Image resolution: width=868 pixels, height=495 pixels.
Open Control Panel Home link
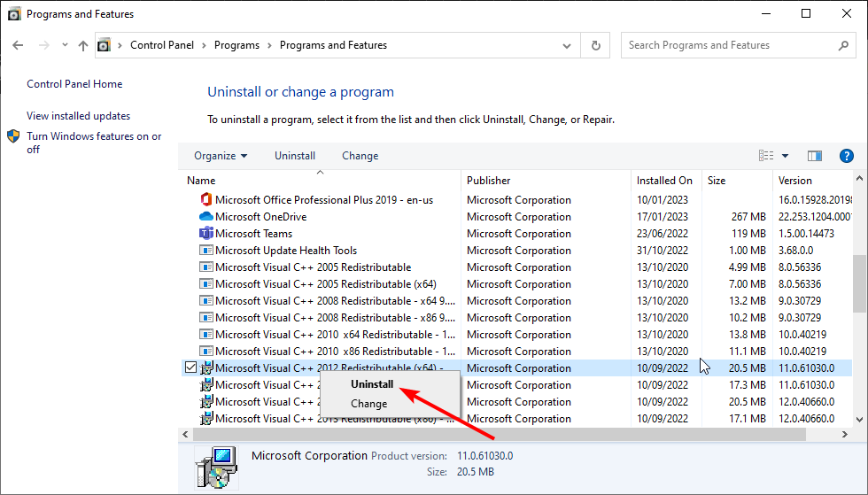point(74,84)
